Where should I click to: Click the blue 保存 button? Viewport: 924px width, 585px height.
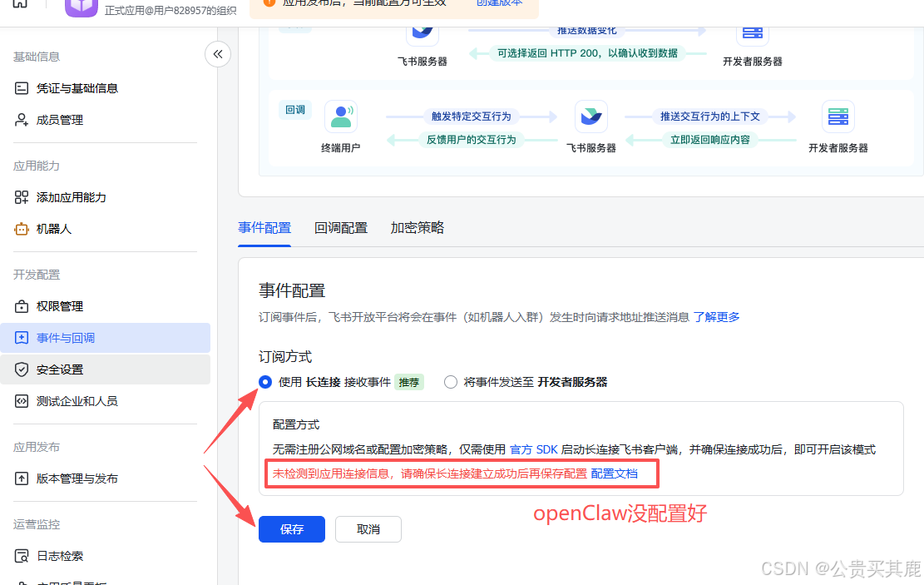(292, 529)
